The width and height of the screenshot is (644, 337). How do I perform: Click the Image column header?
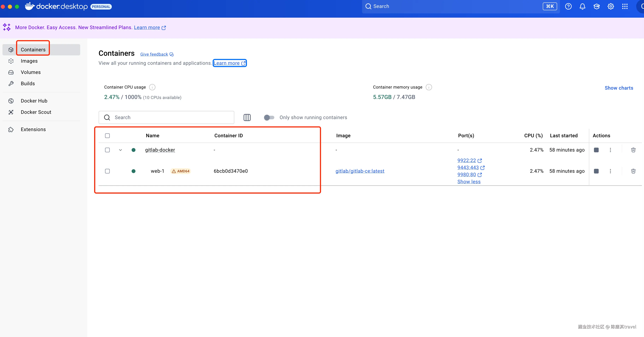pyautogui.click(x=343, y=136)
